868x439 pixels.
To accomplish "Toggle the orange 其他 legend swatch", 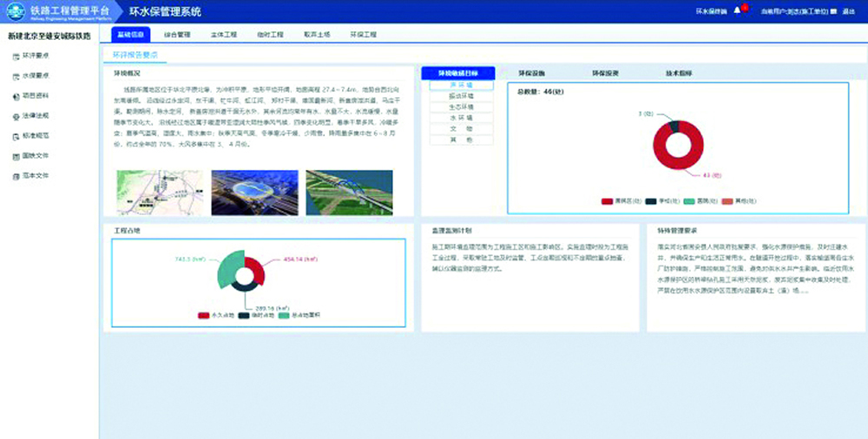I will pos(727,201).
